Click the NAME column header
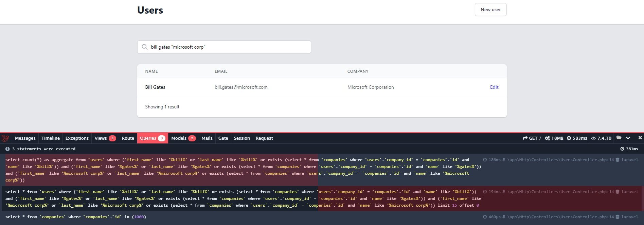The width and height of the screenshot is (644, 225). 151,71
